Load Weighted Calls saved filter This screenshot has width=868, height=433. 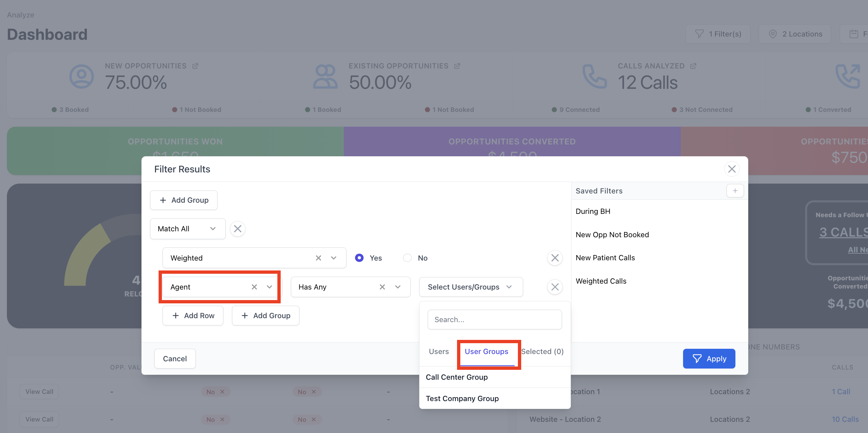pyautogui.click(x=601, y=281)
